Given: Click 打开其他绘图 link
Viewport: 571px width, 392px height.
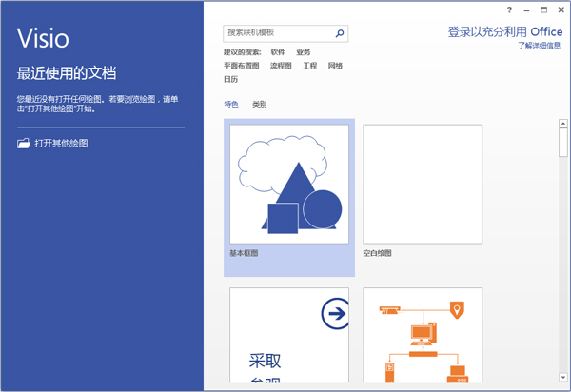Looking at the screenshot, I should 61,143.
